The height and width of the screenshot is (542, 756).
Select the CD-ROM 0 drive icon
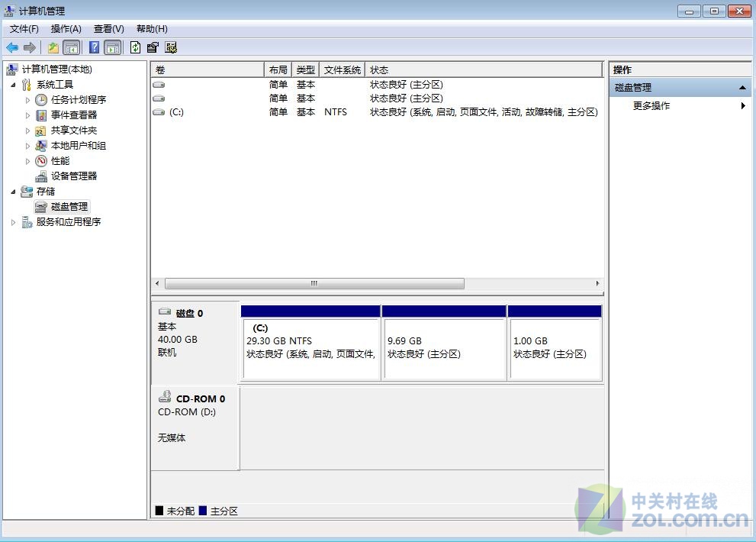point(165,397)
